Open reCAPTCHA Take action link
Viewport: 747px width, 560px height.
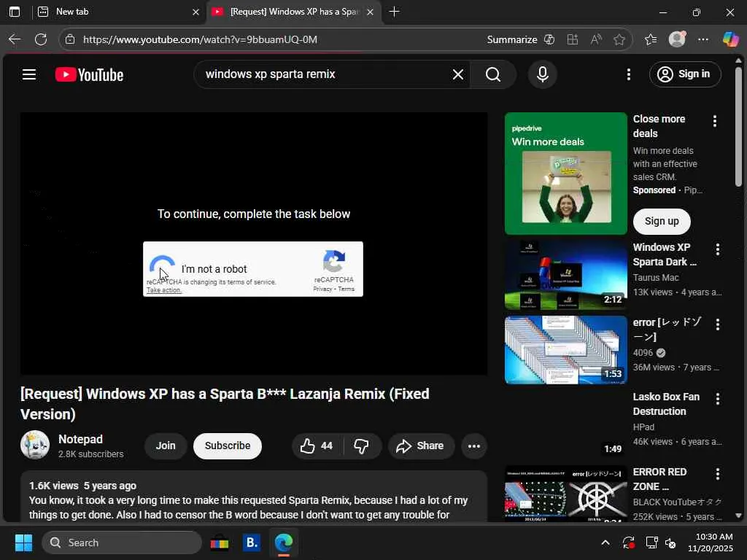click(x=164, y=290)
